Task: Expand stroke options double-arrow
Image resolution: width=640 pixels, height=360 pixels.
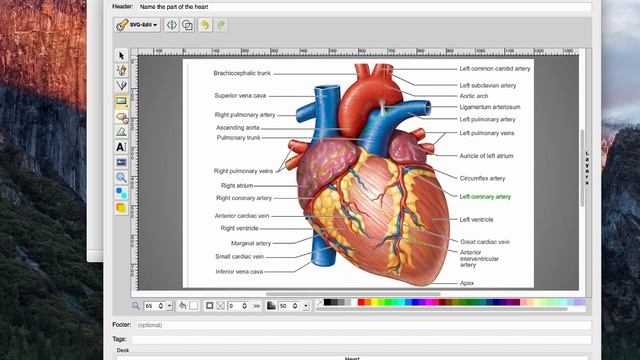Action: click(257, 306)
